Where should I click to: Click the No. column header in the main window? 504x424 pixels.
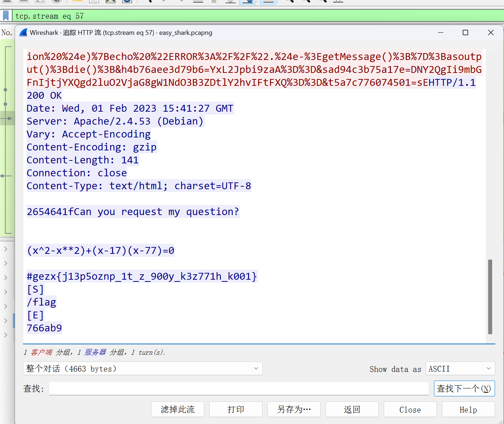pyautogui.click(x=7, y=33)
